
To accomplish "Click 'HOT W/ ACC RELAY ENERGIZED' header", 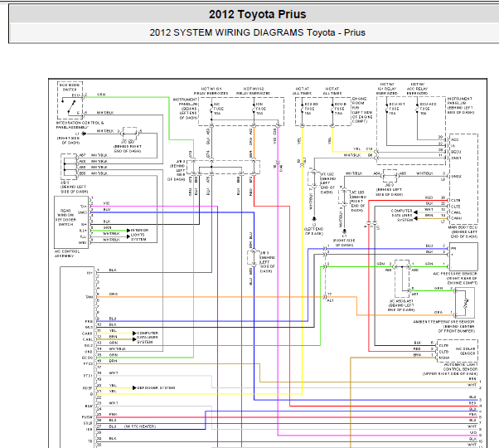I will click(x=417, y=89).
